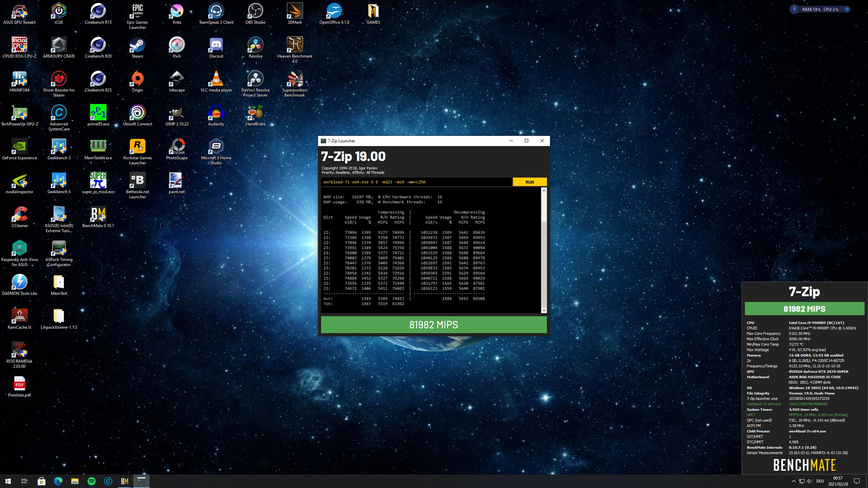Viewport: 868px width, 488px height.
Task: Open Superposition Benchmark icon
Action: click(x=295, y=84)
